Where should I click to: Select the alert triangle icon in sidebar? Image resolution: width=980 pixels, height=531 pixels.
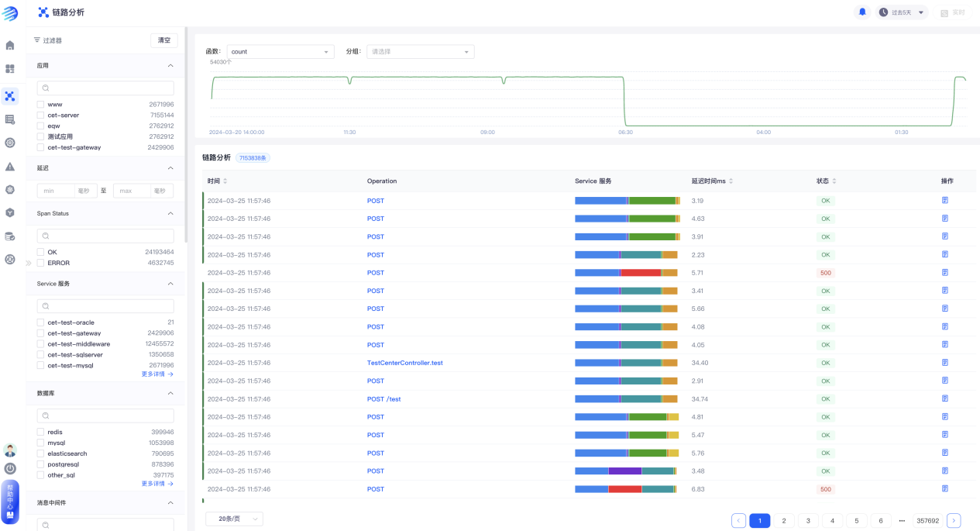(x=10, y=167)
